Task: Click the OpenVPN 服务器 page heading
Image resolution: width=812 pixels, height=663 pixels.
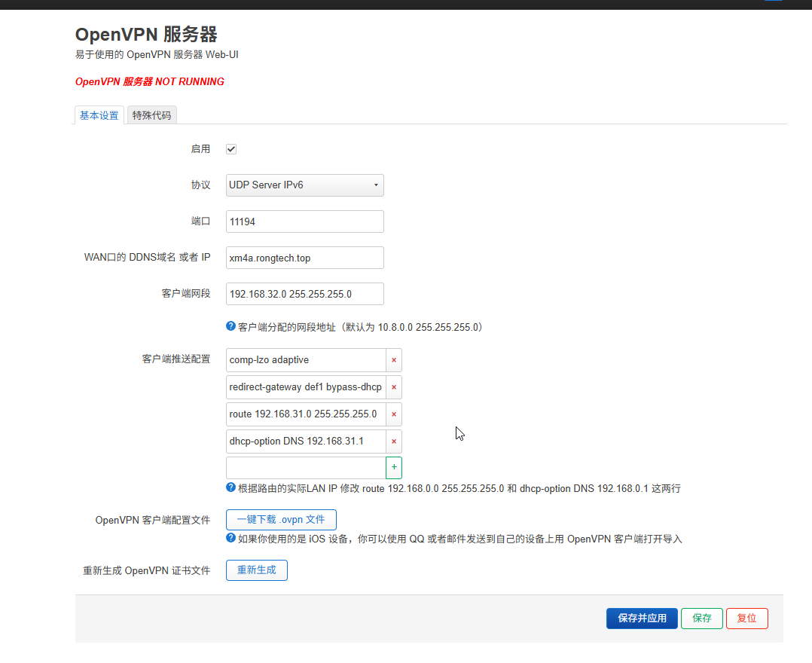Action: [146, 35]
